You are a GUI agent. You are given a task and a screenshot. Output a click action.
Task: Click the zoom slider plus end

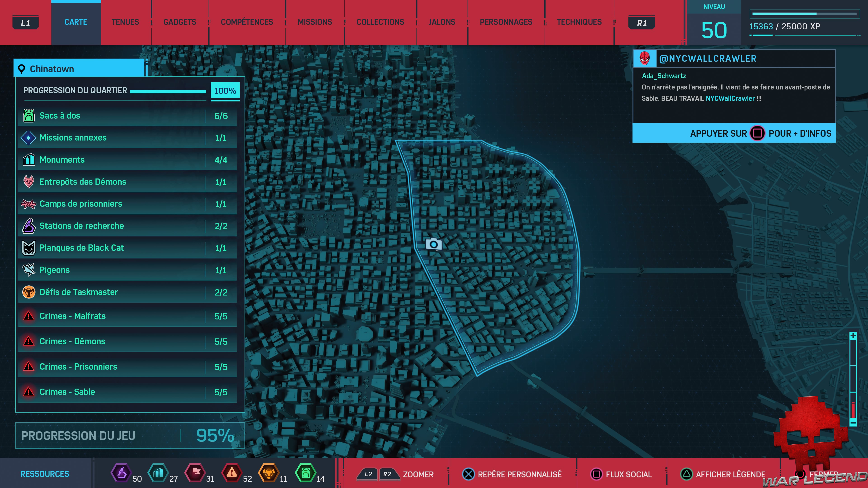tap(853, 336)
